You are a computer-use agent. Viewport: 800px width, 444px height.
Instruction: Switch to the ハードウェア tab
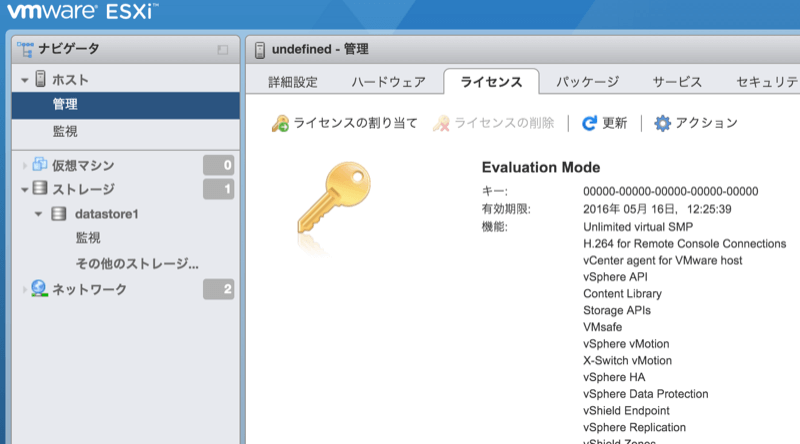(388, 82)
